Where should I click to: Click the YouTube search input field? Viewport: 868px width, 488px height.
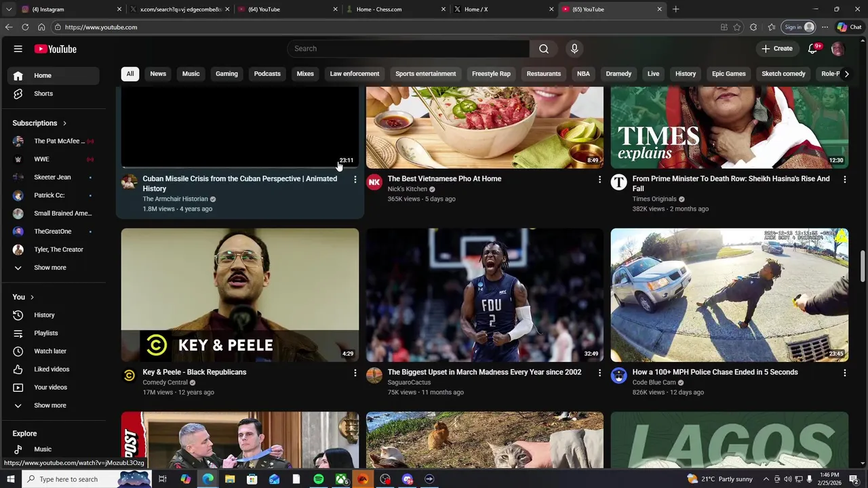pos(408,49)
